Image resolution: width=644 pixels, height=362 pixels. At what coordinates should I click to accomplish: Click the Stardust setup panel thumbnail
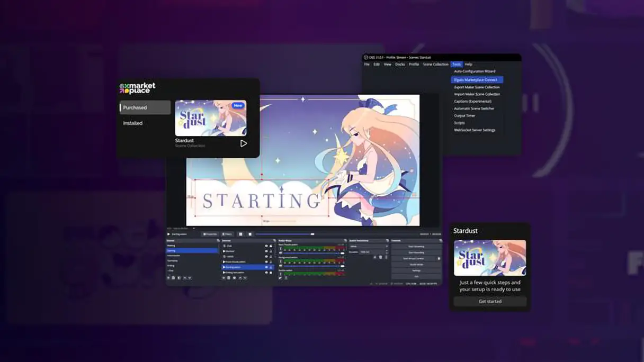tap(490, 258)
